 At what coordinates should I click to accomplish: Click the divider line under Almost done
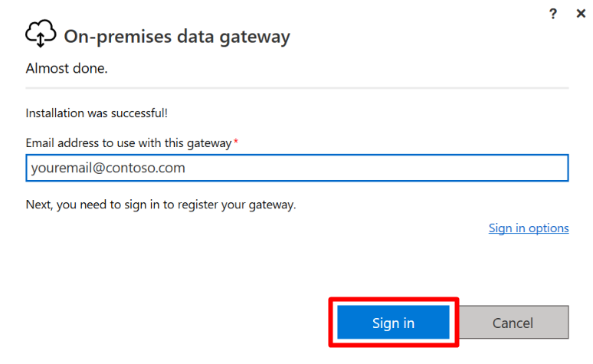[x=296, y=88]
